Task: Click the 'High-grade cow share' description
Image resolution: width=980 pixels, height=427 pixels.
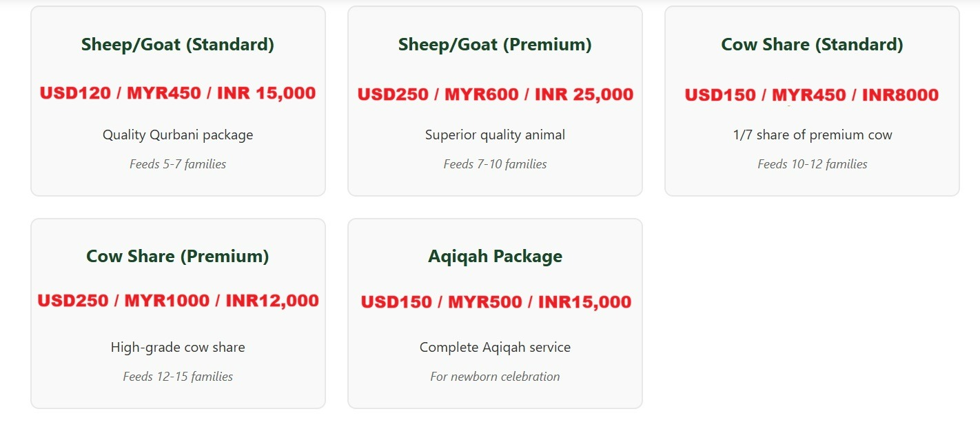Action: point(178,348)
